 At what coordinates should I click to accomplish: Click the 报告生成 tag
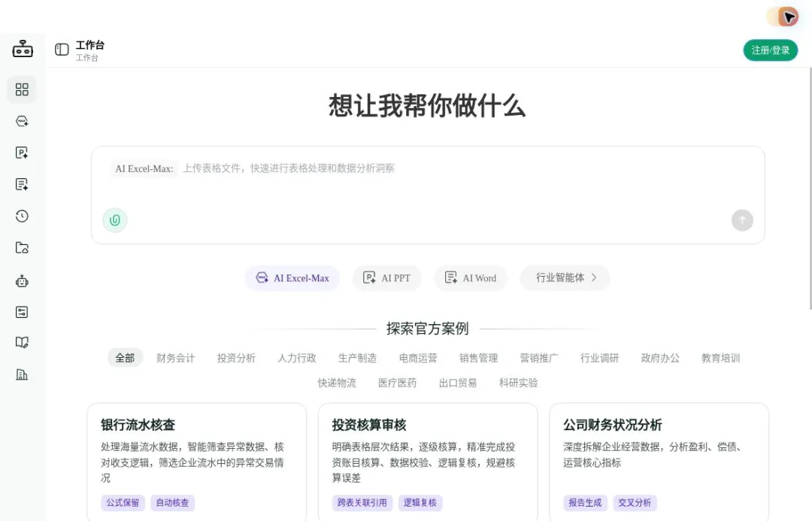[x=585, y=502]
